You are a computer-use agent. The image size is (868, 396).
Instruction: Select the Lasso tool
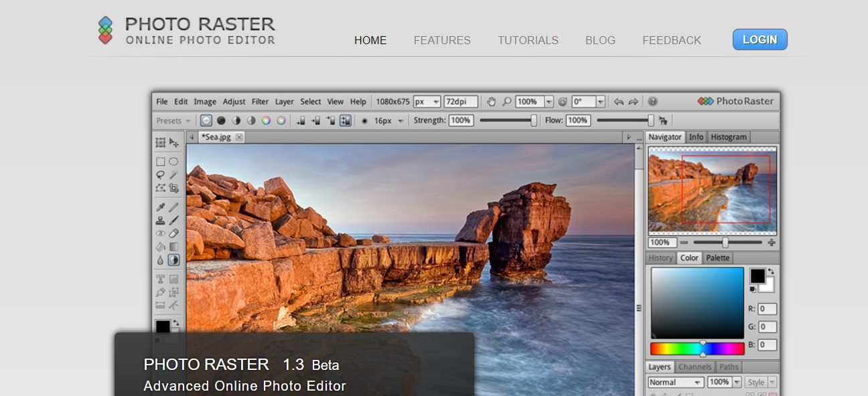pos(161,175)
